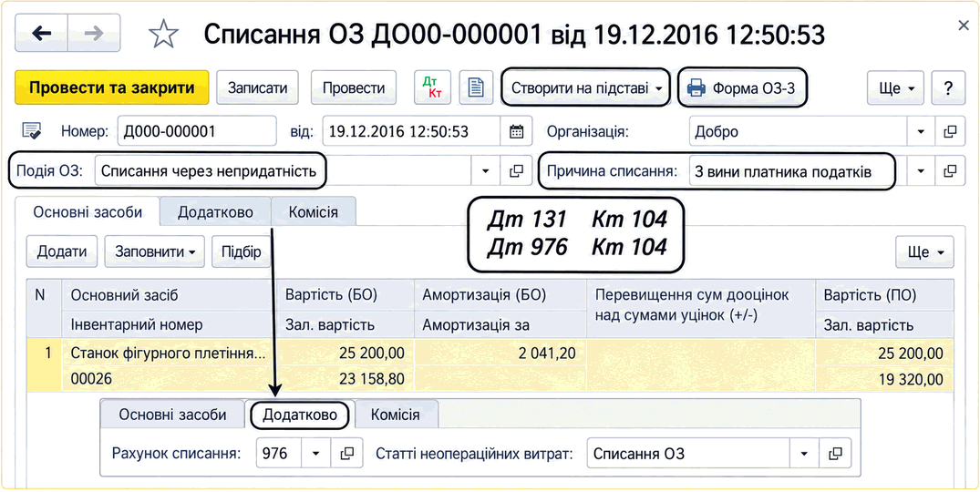Screen dimensions: 980x492
Task: Click the inventory number 00026 cell
Action: [170, 378]
